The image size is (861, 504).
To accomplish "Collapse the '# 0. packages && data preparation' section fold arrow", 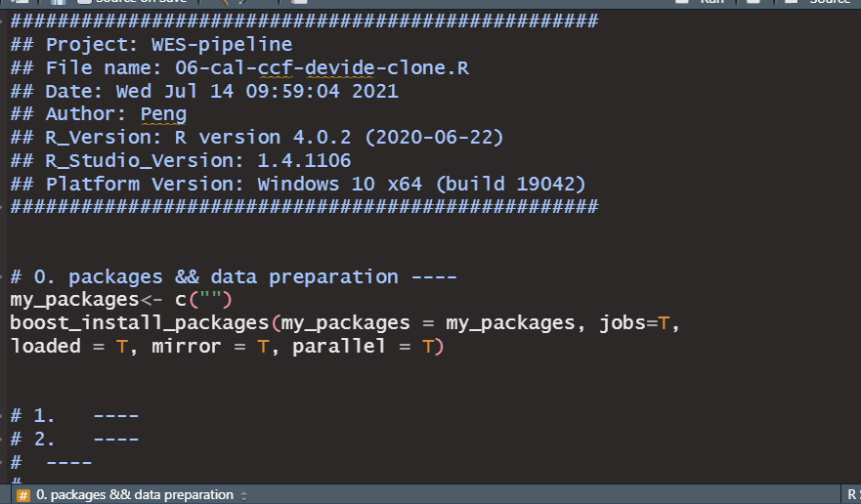I will (x=2, y=277).
